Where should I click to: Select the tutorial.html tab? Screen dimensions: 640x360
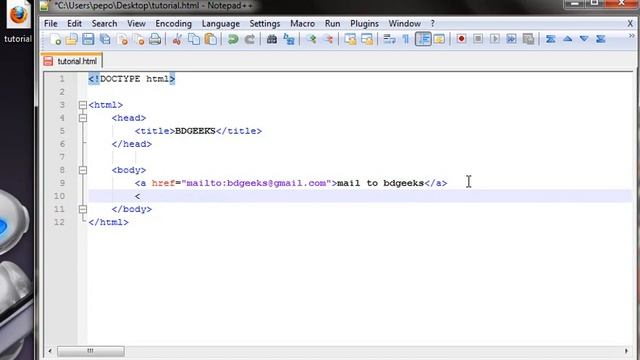[x=72, y=61]
